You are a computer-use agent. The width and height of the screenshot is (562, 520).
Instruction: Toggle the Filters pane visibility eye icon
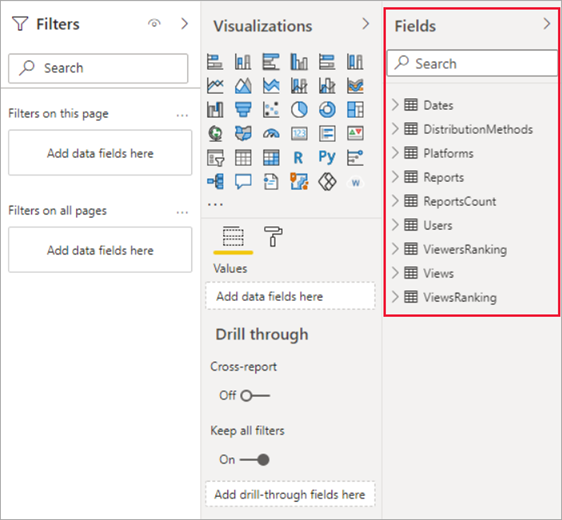point(154,24)
